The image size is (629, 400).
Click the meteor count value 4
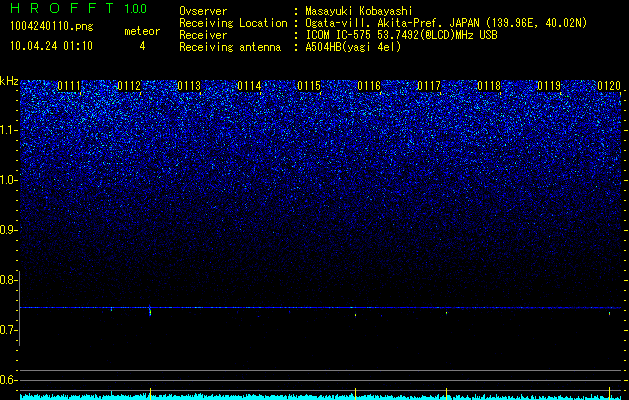(142, 46)
